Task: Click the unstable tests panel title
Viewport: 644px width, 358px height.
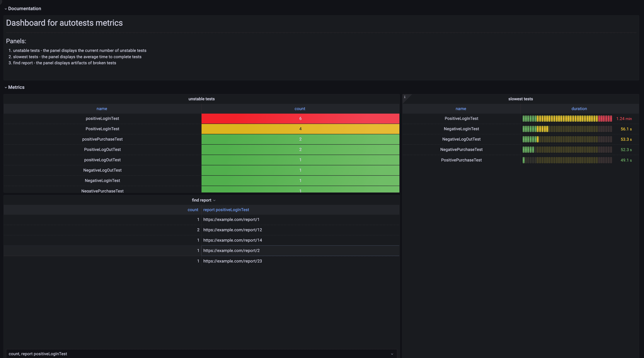Action: click(201, 99)
